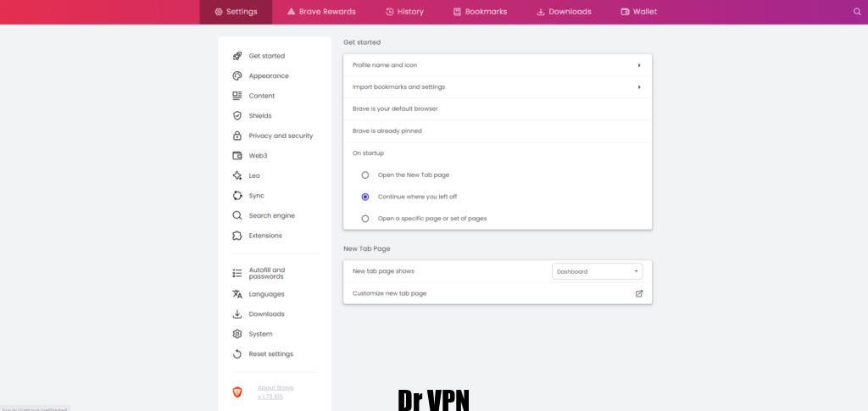Select 'Open the New Tab page' radio button
Viewport: 868px width, 411px height.
click(x=365, y=175)
